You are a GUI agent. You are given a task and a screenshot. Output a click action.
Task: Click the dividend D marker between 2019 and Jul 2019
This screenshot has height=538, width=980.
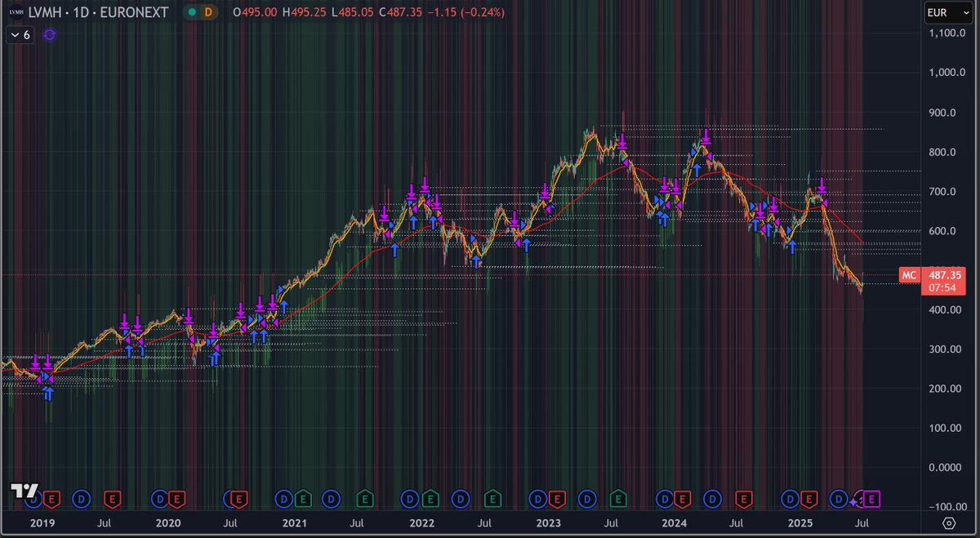[x=82, y=497]
